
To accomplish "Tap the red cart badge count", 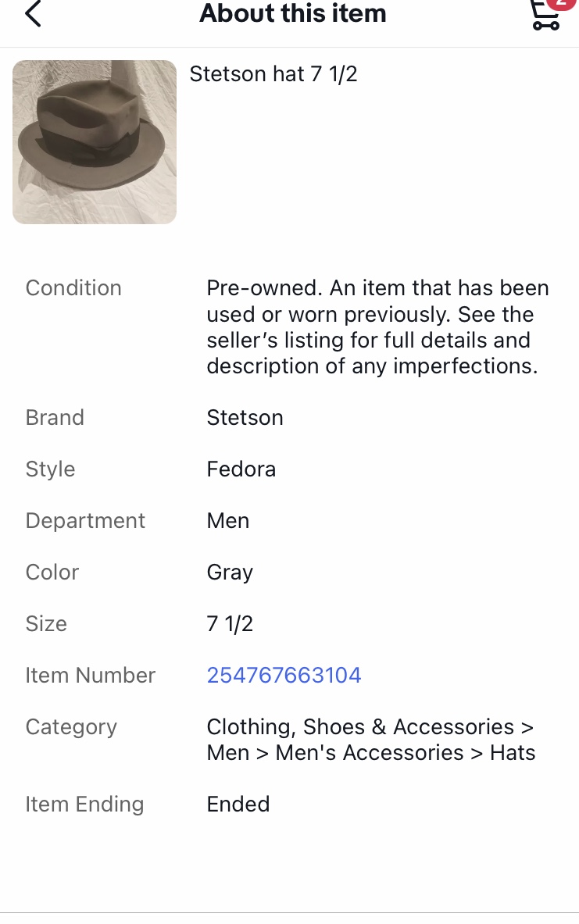I will tap(561, 4).
